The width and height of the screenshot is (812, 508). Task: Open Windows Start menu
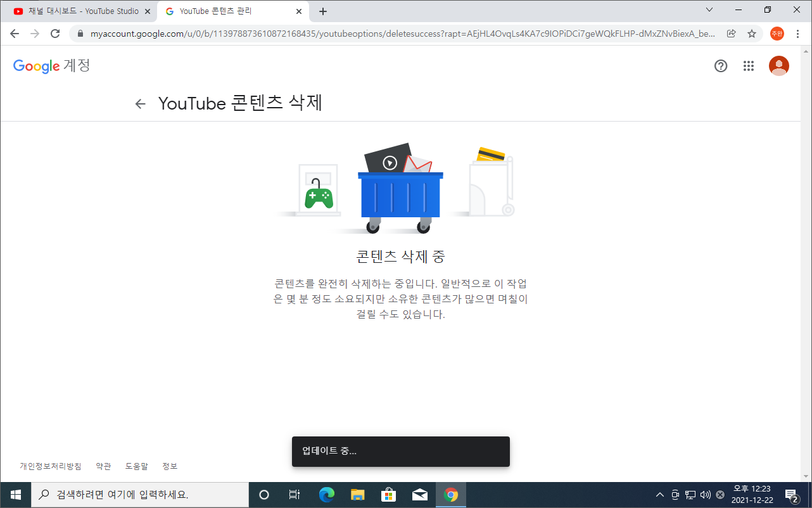(15, 495)
